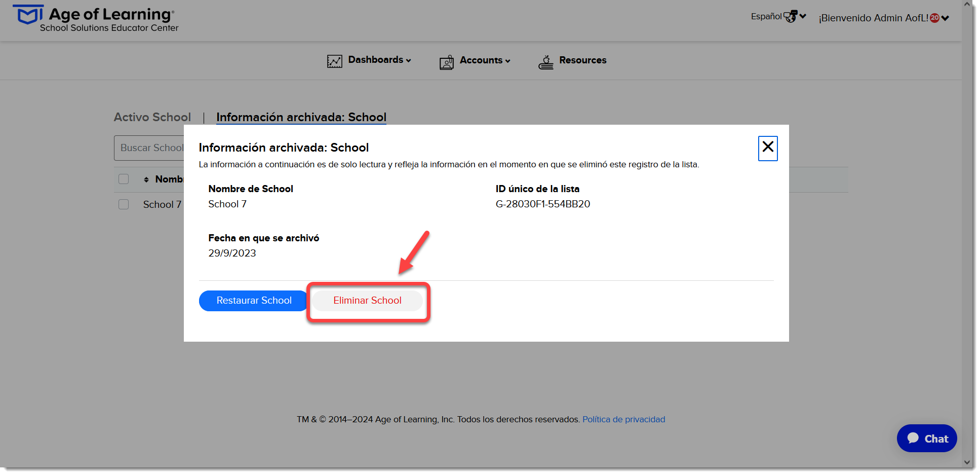Click the Eliminar School button
This screenshot has width=980, height=475.
(x=367, y=301)
